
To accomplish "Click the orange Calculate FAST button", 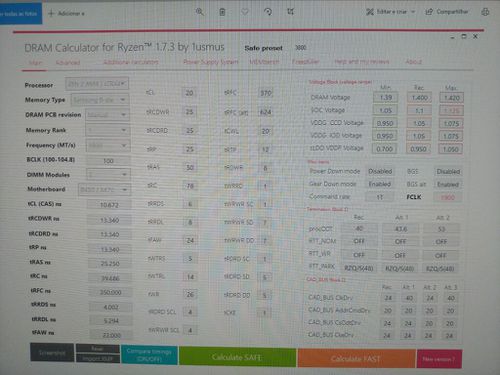I will pos(356,359).
